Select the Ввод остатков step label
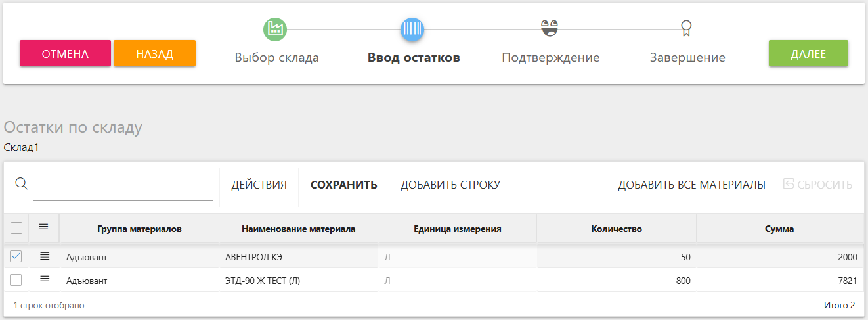 point(414,57)
